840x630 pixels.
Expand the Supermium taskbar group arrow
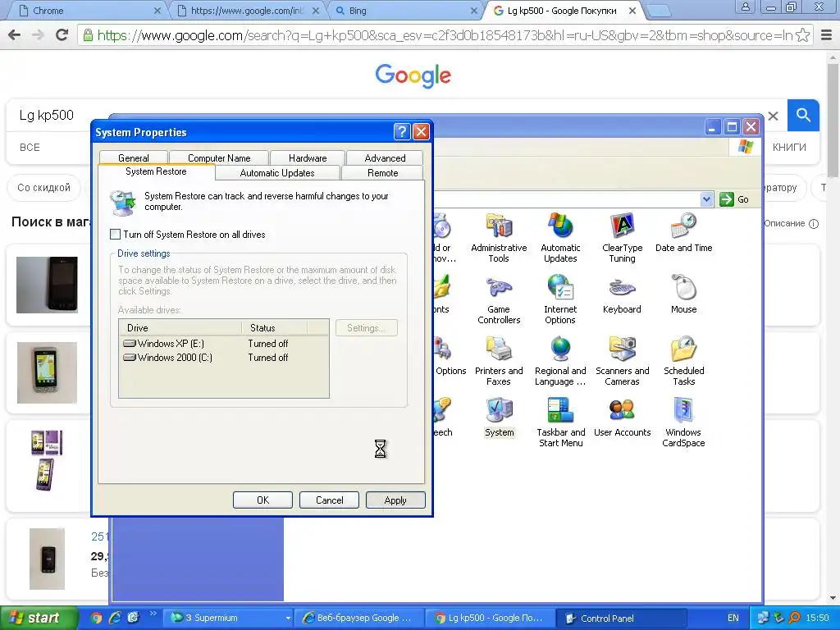pos(288,619)
